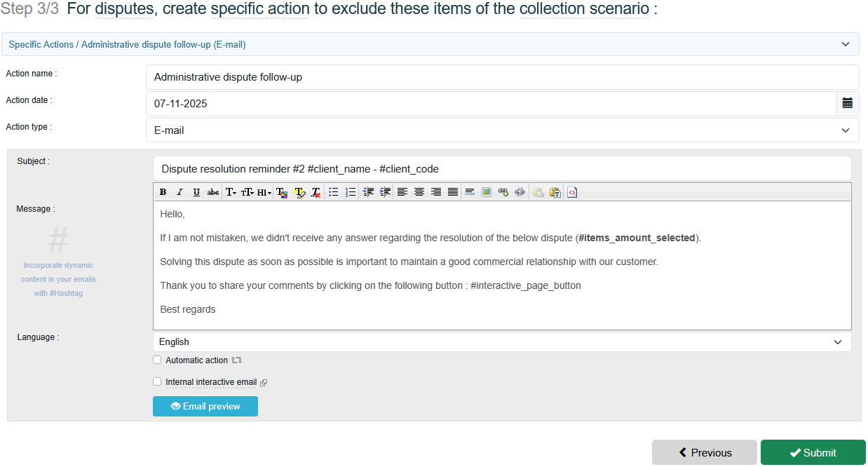Collapse the Administrative dispute follow-up panel
The height and width of the screenshot is (467, 868).
(845, 44)
